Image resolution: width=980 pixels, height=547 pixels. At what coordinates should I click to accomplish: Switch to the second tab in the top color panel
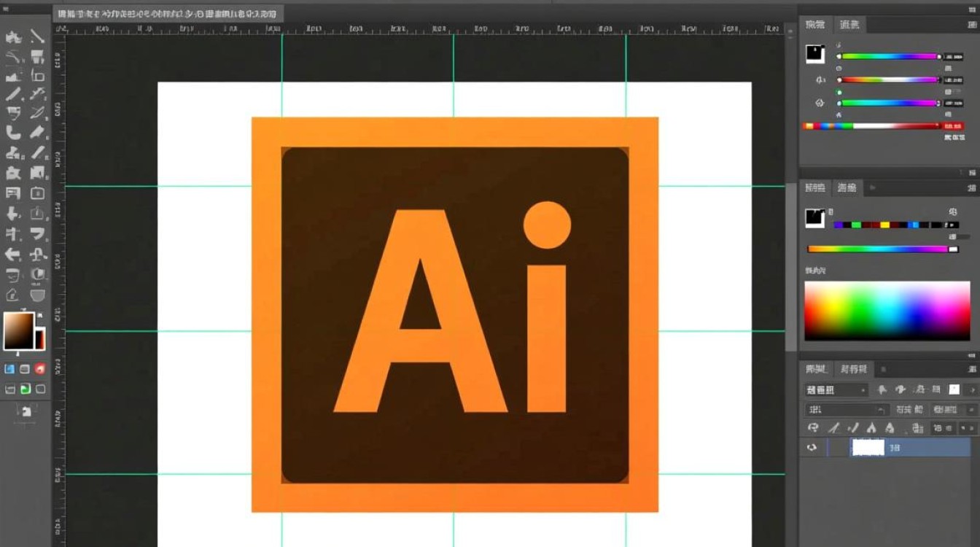click(x=849, y=25)
